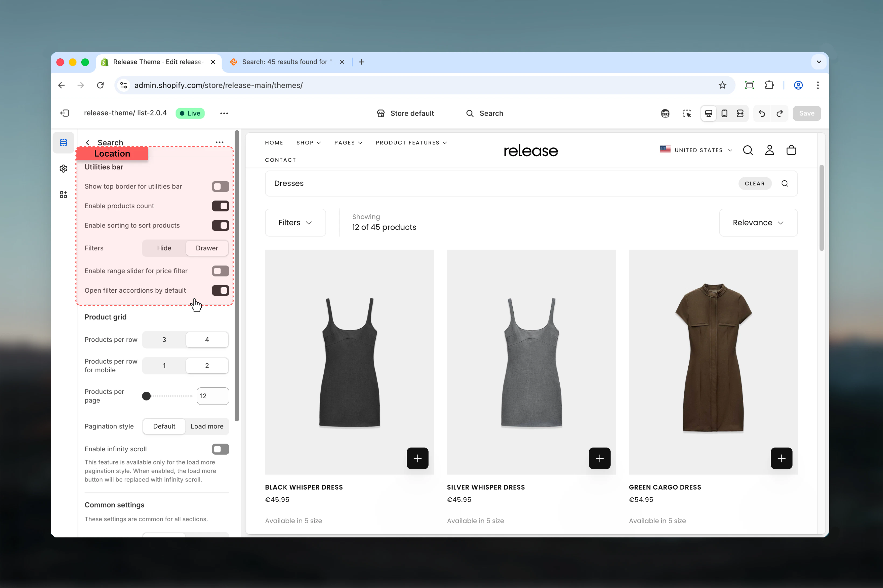
Task: Expand the SHOP nav menu
Action: (x=309, y=143)
